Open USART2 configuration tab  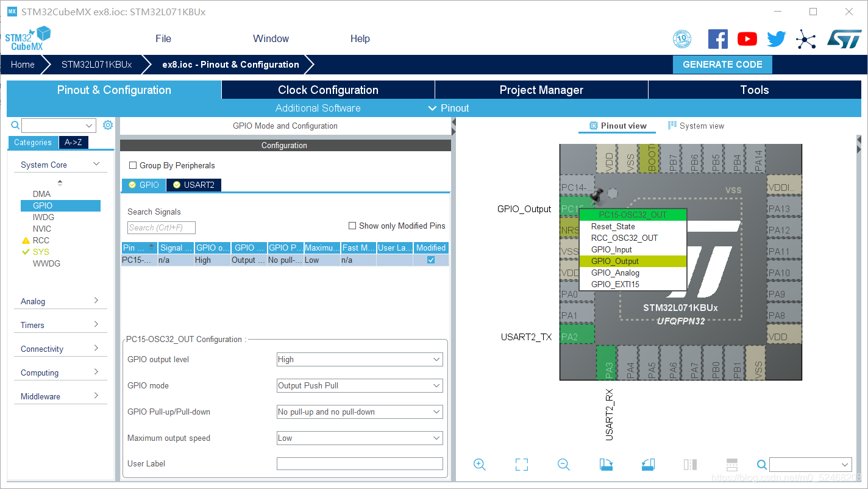pyautogui.click(x=194, y=185)
